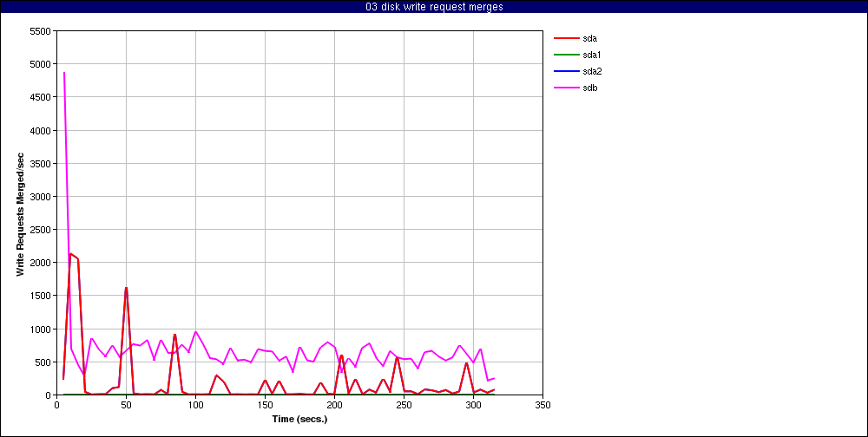Viewport: 868px width, 437px height.
Task: Click the 50 x-axis tick label
Action: pos(126,405)
